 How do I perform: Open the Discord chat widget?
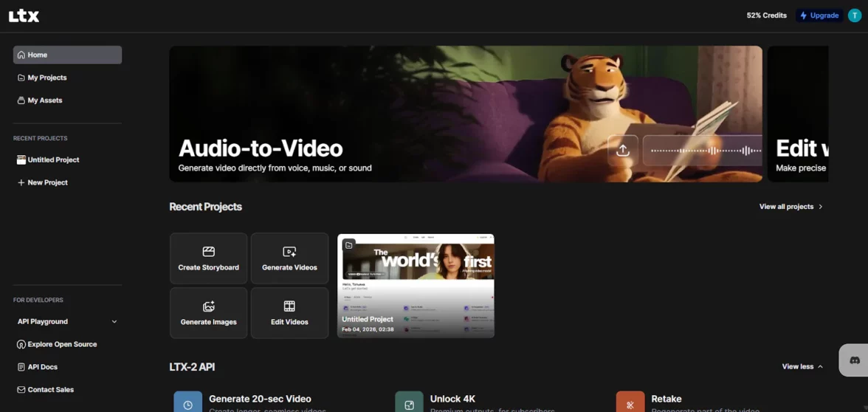click(x=854, y=360)
